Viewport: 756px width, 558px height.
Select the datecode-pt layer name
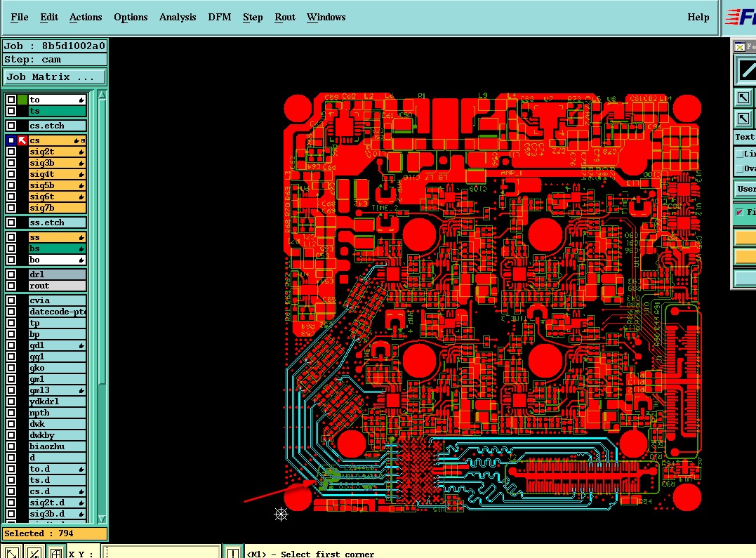coord(57,312)
